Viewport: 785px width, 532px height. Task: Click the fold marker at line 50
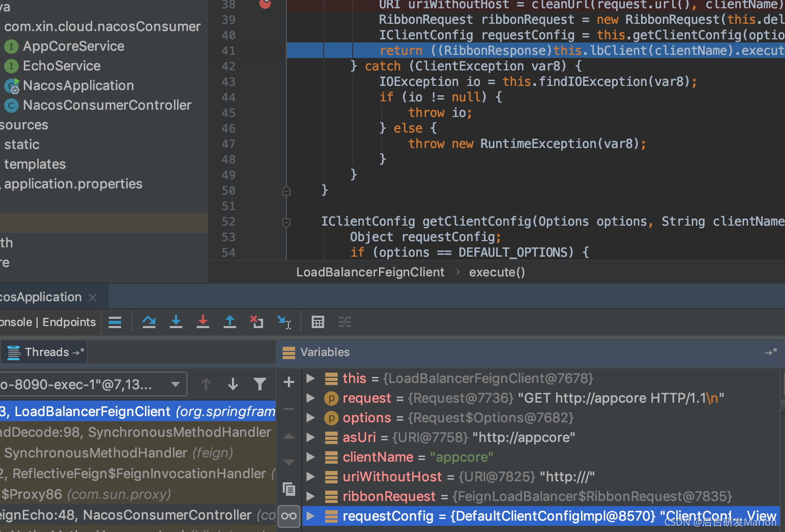pyautogui.click(x=286, y=190)
